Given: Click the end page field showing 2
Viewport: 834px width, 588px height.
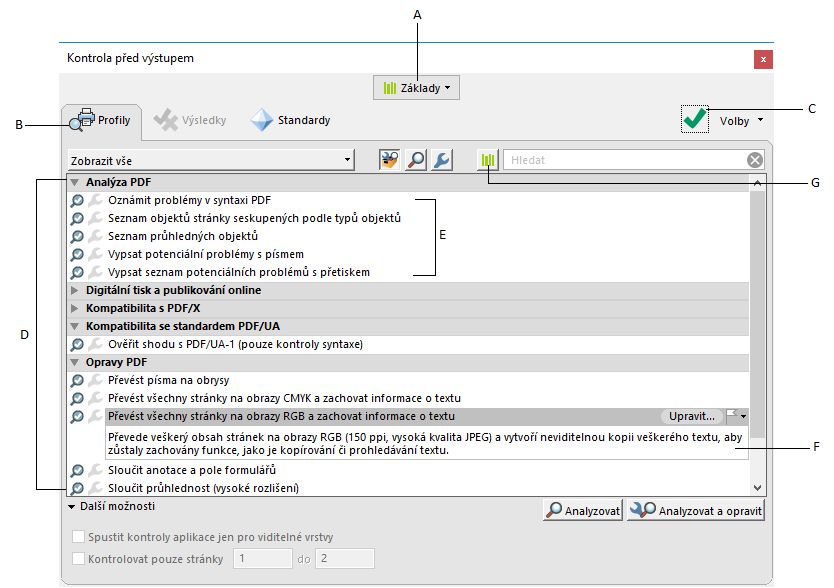Looking at the screenshot, I should coord(345,559).
